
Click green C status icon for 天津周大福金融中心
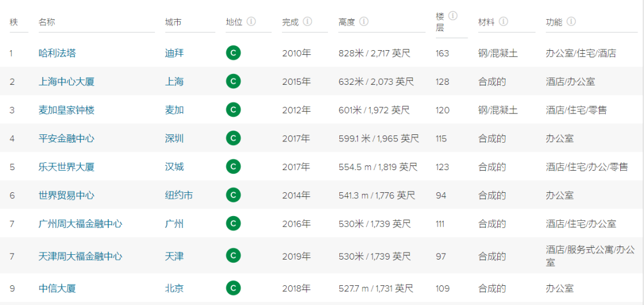[x=233, y=256]
